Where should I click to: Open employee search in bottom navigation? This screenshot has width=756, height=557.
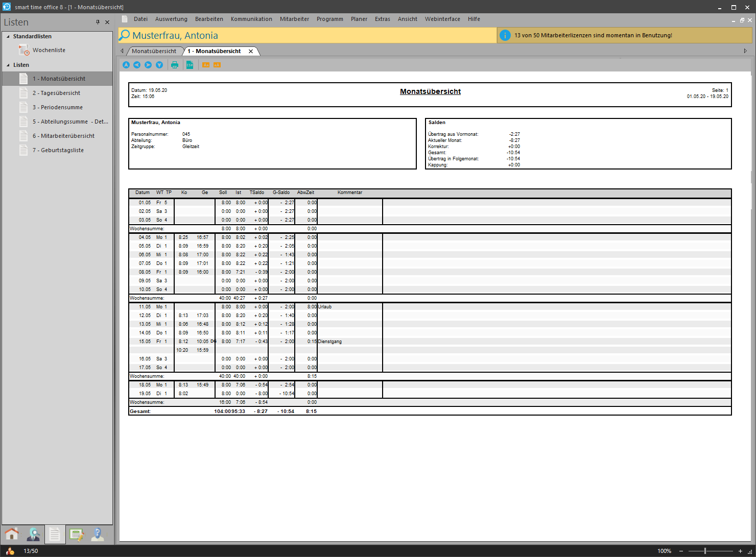[x=33, y=534]
